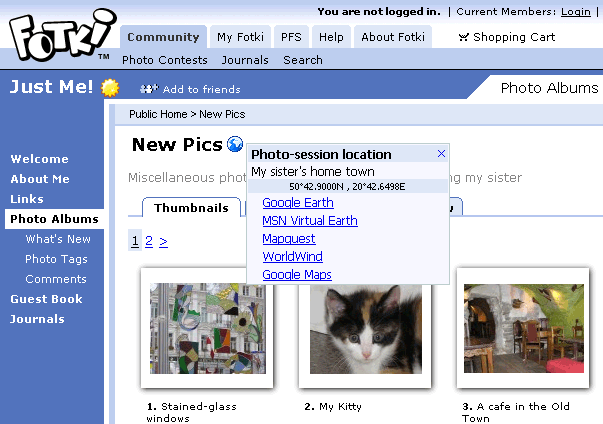The image size is (603, 424).
Task: Open the Guest Book sidebar item
Action: [x=46, y=299]
